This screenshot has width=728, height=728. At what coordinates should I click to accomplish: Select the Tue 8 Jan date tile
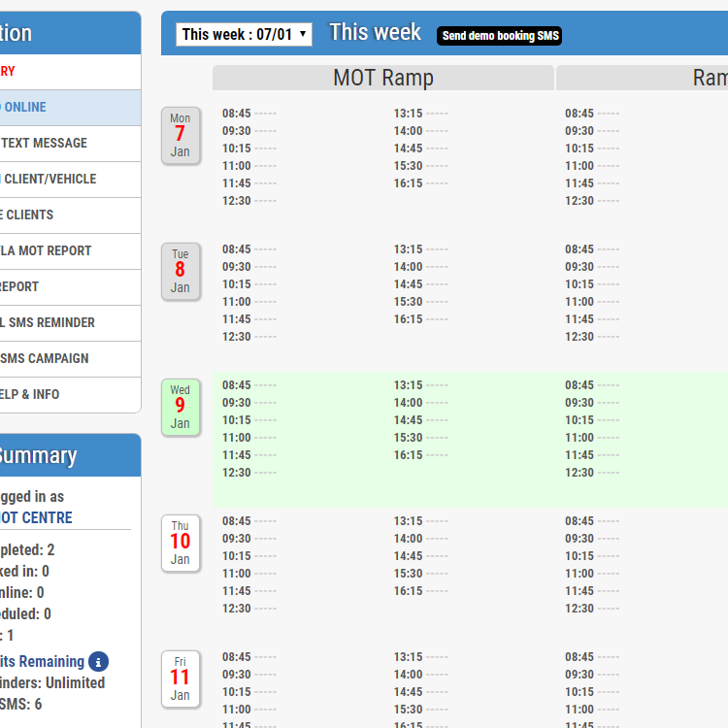(x=181, y=272)
